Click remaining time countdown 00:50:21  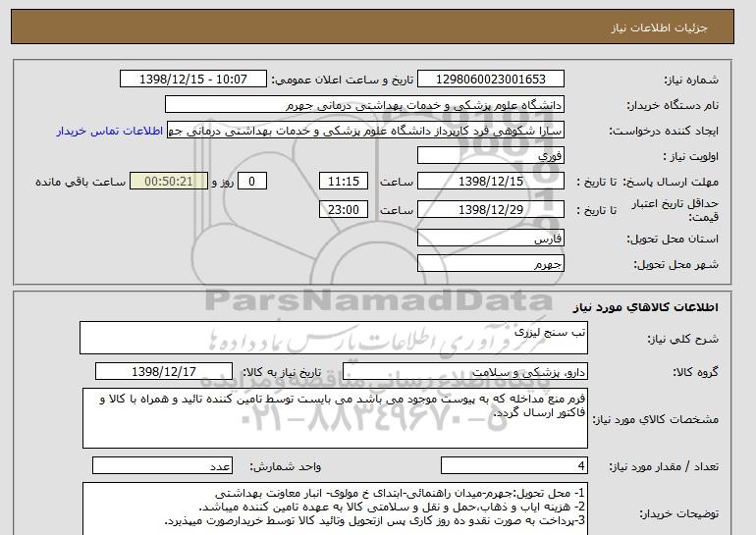click(169, 182)
